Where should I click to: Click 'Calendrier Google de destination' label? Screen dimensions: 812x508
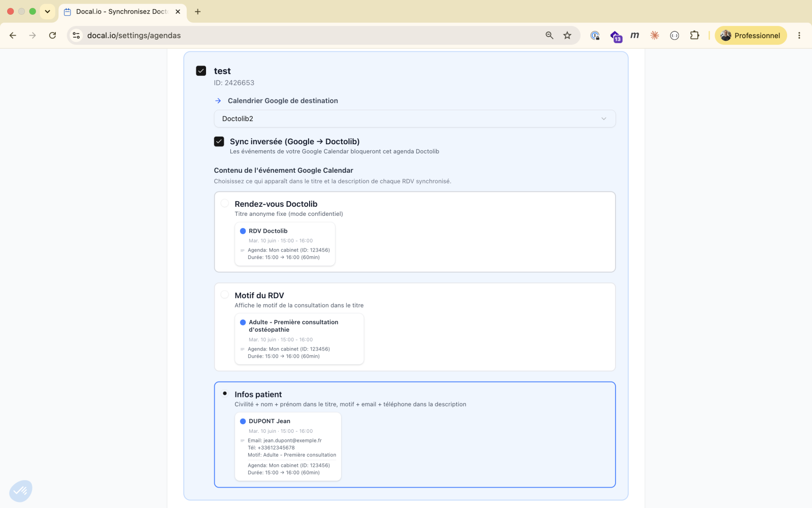point(283,101)
